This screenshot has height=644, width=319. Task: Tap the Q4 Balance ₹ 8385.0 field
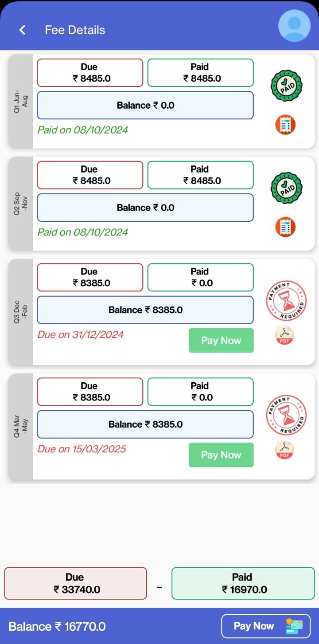[x=145, y=424]
